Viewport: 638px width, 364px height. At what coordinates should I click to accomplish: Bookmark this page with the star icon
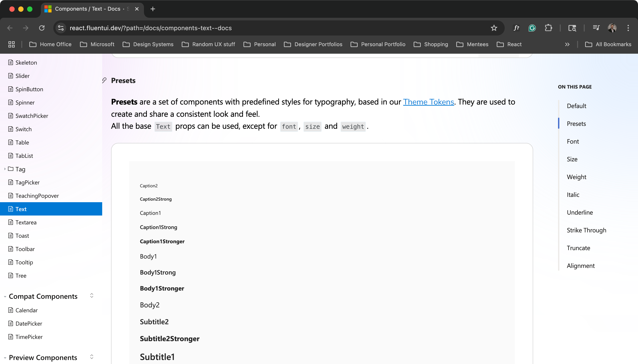[494, 28]
